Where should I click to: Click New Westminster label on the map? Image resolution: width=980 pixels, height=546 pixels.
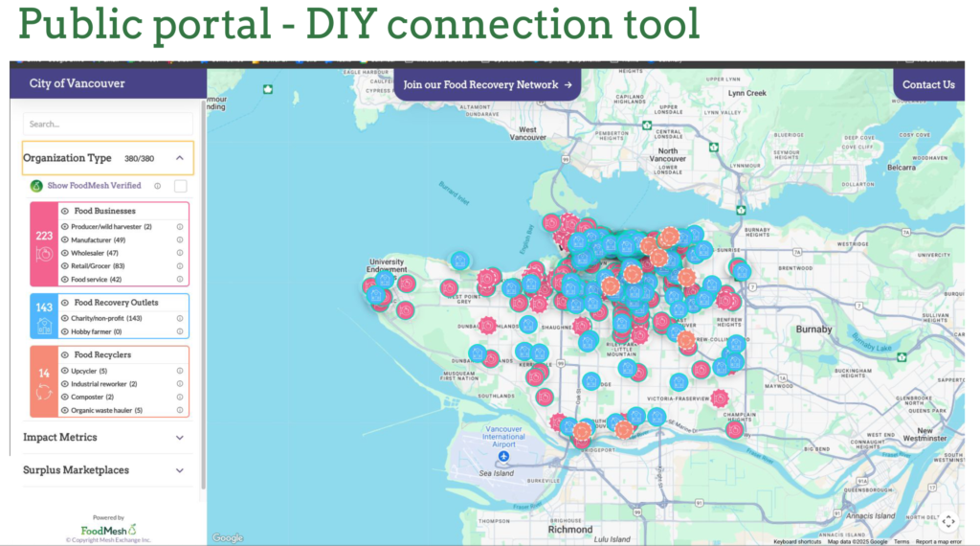(x=925, y=434)
